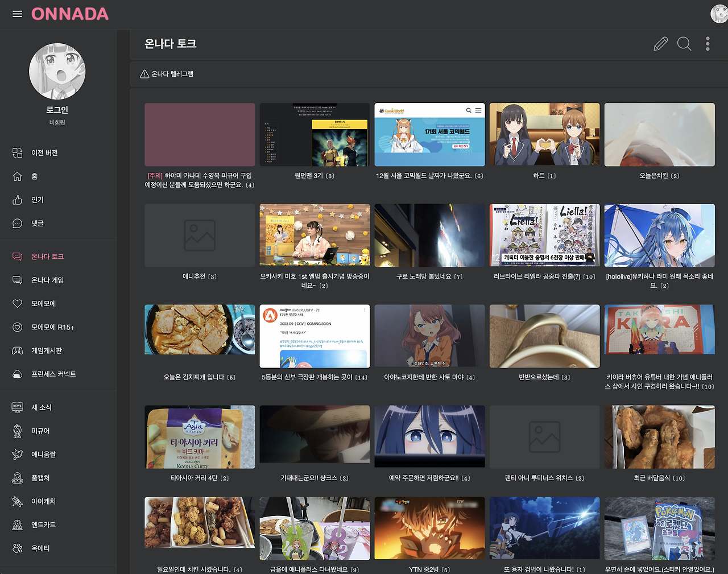Open the 예약 주문하면 저렴하군요 post thumbnail
This screenshot has width=728, height=574.
pyautogui.click(x=429, y=437)
